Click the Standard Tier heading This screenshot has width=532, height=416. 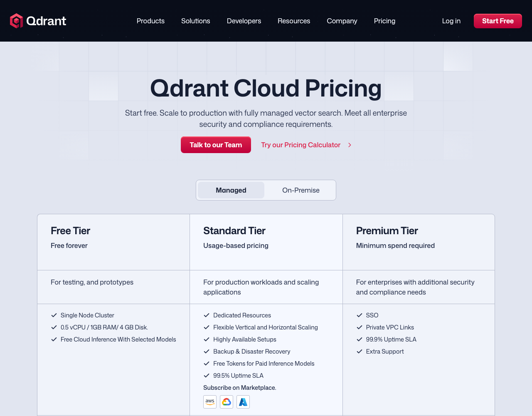click(x=234, y=231)
